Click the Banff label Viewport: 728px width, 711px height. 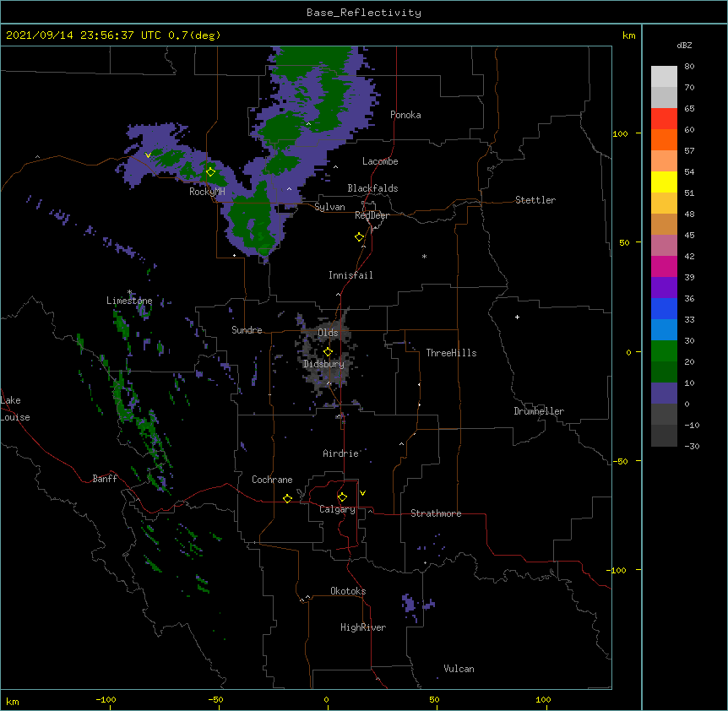tap(105, 479)
